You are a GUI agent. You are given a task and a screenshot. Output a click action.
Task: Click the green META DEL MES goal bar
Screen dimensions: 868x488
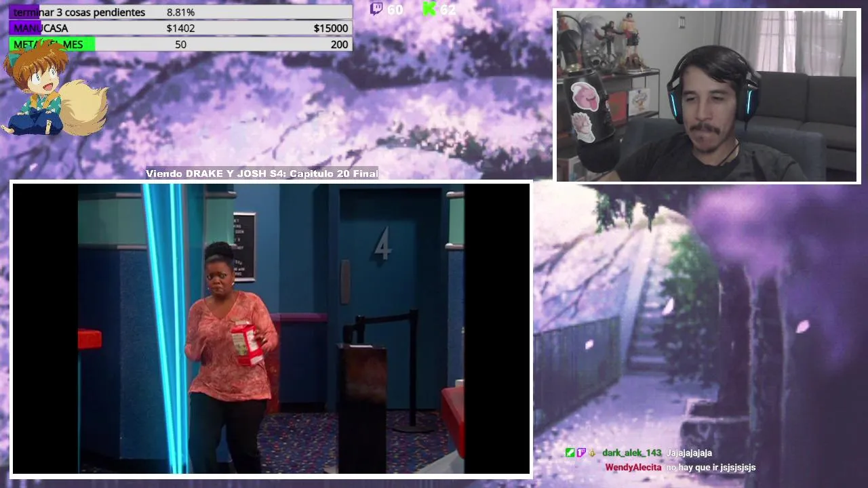(x=180, y=45)
